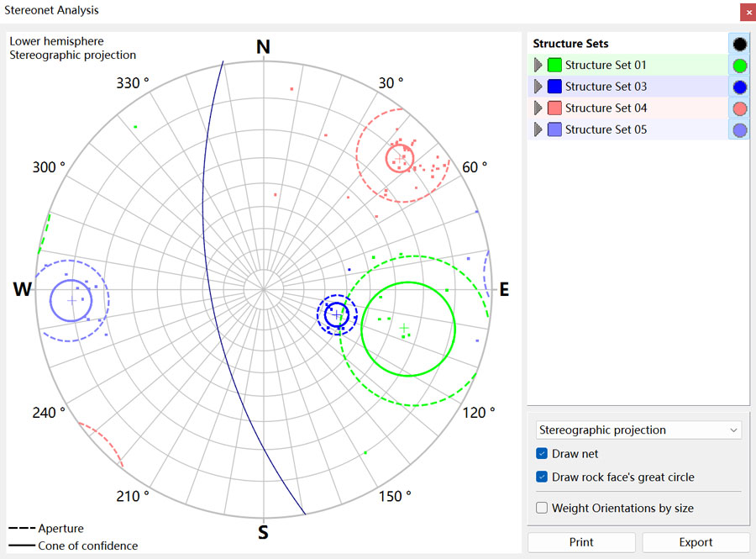Enable Weight Orientations by size
Image resolution: width=756 pixels, height=559 pixels.
pyautogui.click(x=542, y=508)
